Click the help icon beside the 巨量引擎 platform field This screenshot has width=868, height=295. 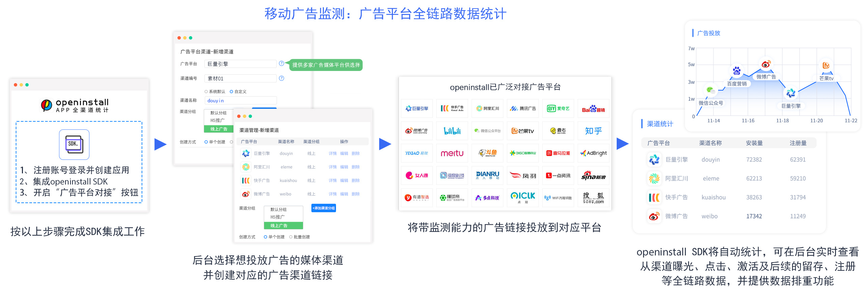(281, 63)
